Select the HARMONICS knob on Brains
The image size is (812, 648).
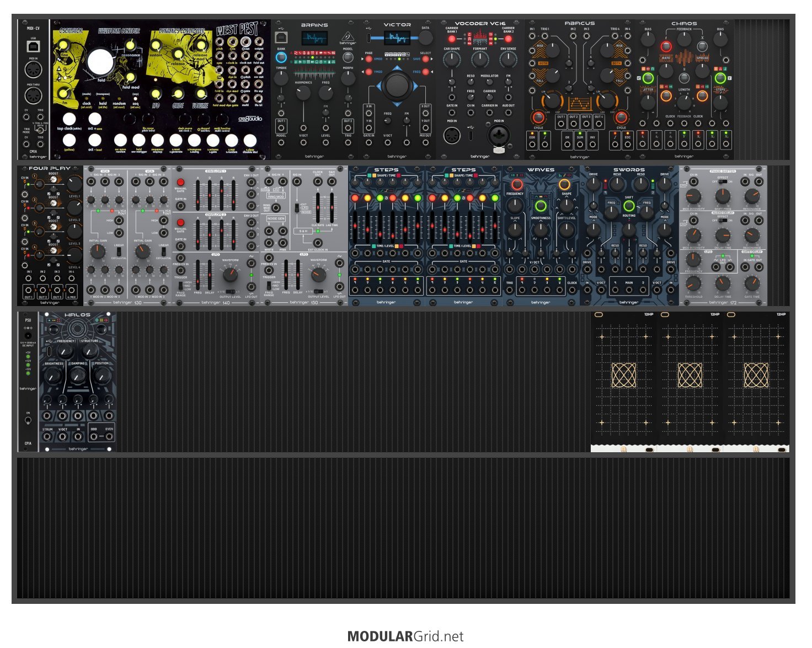[303, 93]
